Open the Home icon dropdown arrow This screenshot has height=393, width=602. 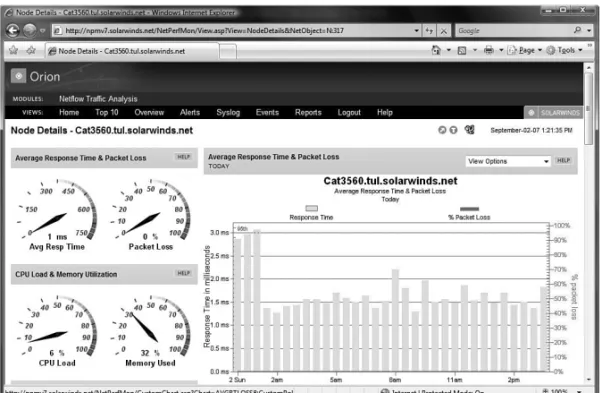pyautogui.click(x=448, y=50)
